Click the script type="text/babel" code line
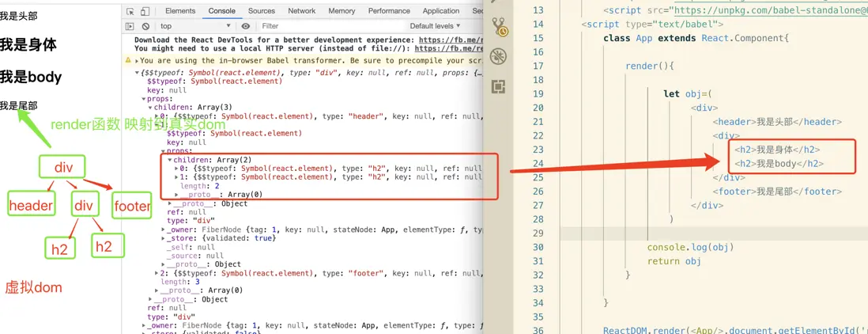Image resolution: width=868 pixels, height=334 pixels. 653,25
